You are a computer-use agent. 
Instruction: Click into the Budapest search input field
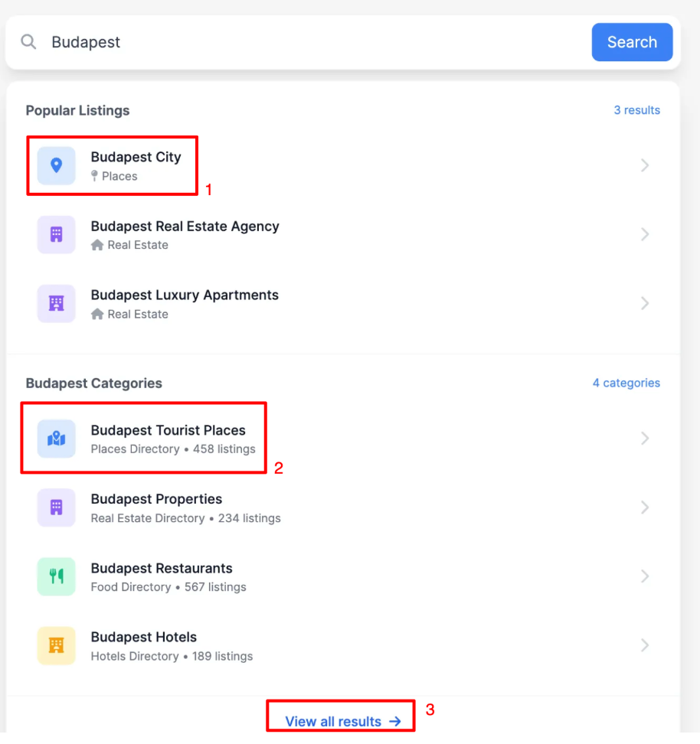(306, 42)
